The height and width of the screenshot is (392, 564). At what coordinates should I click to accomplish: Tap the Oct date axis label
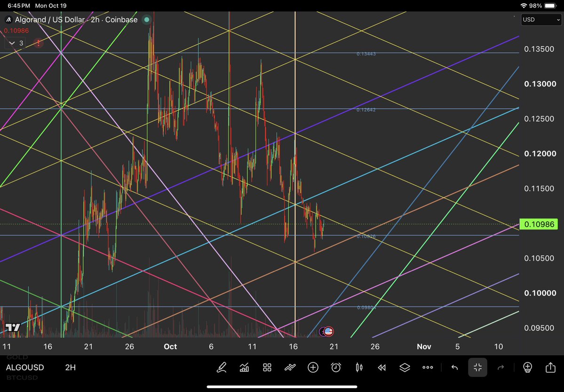click(170, 346)
